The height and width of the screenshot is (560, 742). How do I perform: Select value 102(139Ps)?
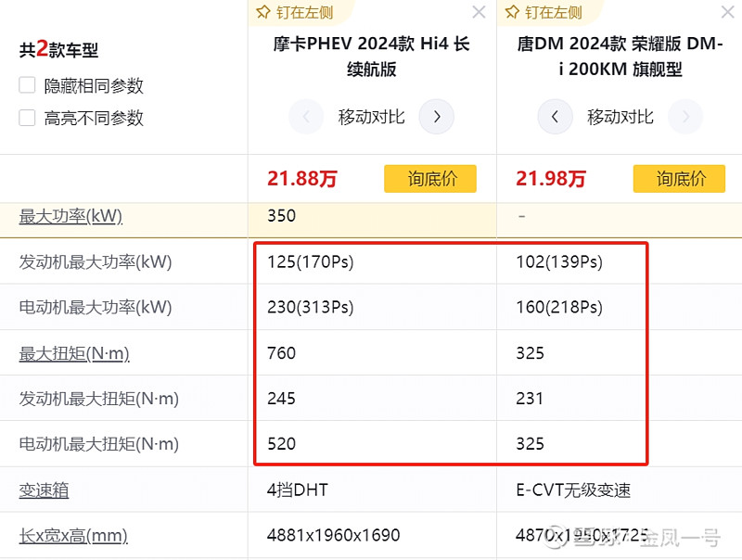click(x=559, y=261)
